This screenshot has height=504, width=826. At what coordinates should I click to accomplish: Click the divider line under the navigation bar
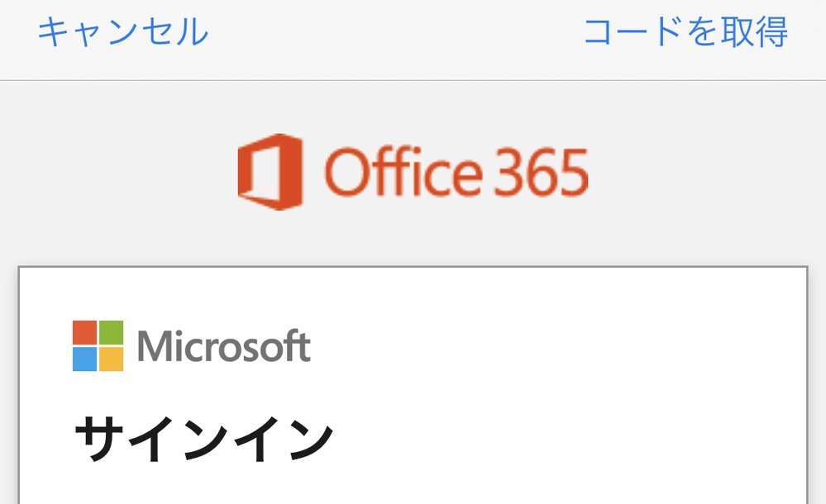pyautogui.click(x=413, y=80)
